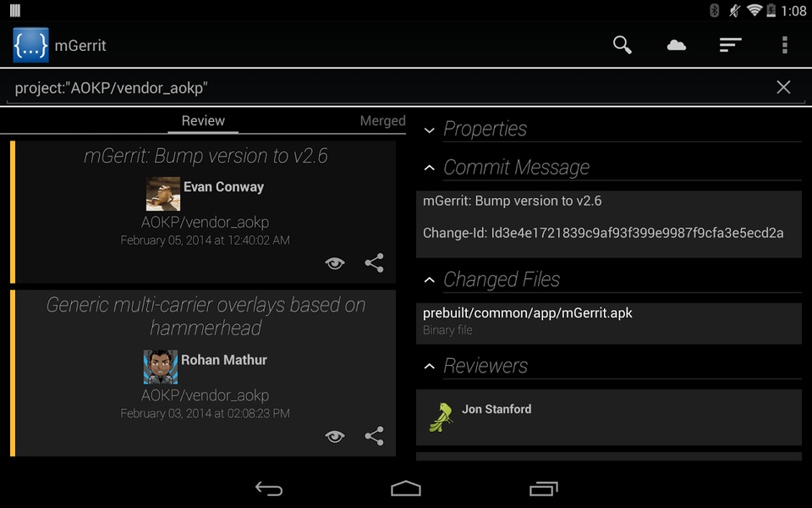The image size is (812, 508).
Task: Tap the battery status bar icon
Action: (x=771, y=10)
